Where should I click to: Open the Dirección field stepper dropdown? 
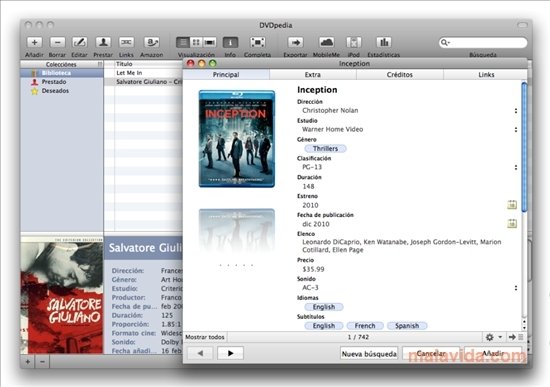pyautogui.click(x=516, y=111)
